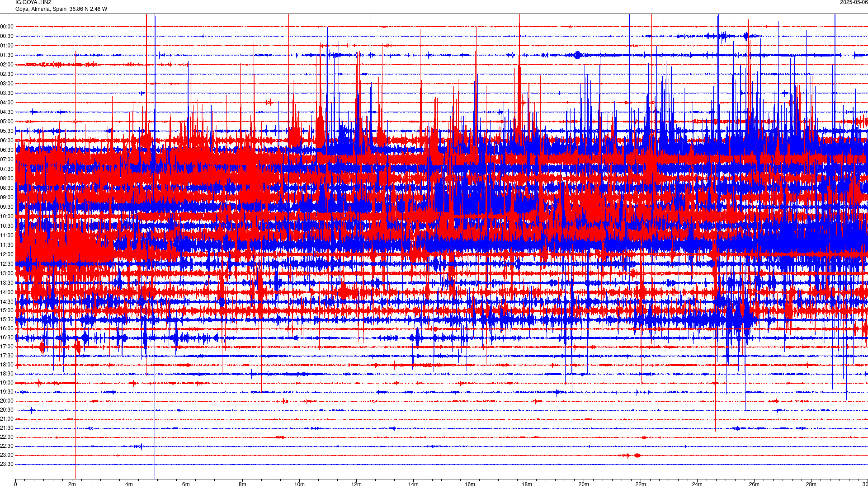The image size is (868, 488).
Task: Click the 04:00 time row label
Action: click(x=7, y=103)
